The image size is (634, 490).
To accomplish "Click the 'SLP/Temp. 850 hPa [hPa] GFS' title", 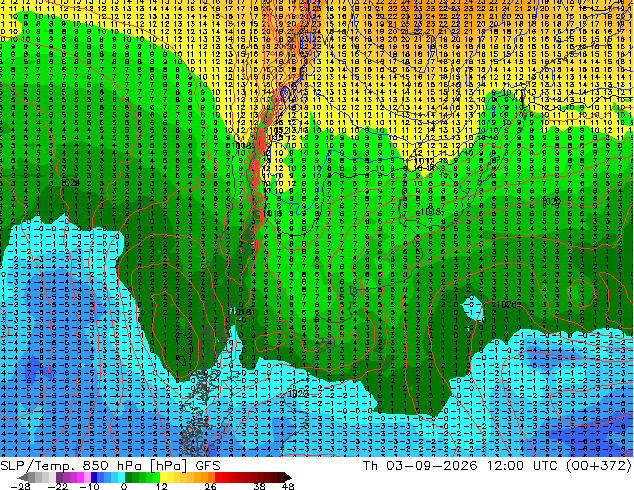I will coord(110,465).
